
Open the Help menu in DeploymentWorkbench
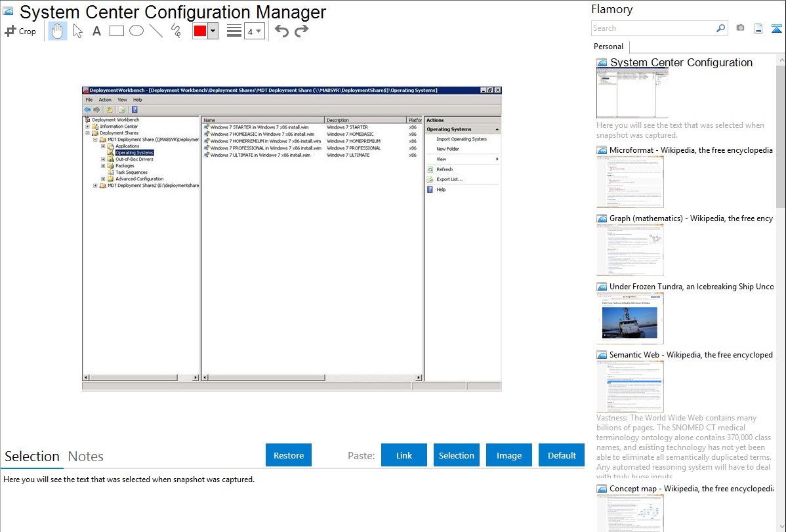click(137, 100)
